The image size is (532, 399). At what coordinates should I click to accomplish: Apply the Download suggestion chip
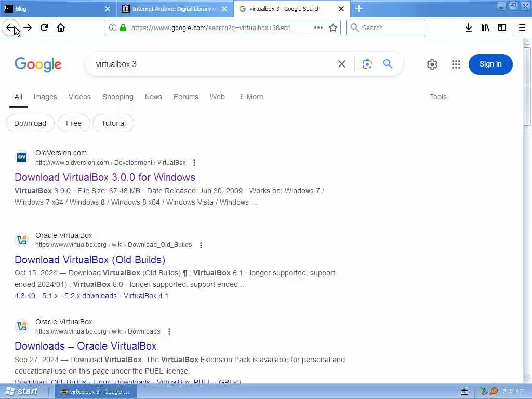tap(30, 123)
